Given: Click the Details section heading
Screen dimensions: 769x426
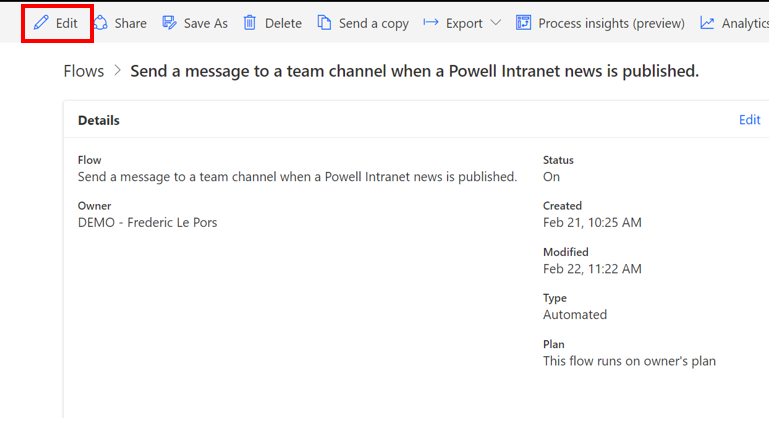Looking at the screenshot, I should pyautogui.click(x=99, y=120).
